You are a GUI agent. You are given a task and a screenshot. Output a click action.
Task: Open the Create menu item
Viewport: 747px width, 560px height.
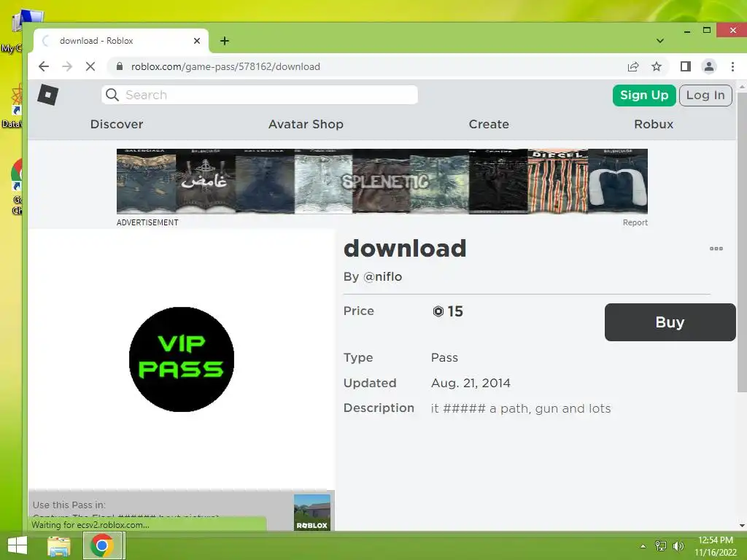click(489, 124)
